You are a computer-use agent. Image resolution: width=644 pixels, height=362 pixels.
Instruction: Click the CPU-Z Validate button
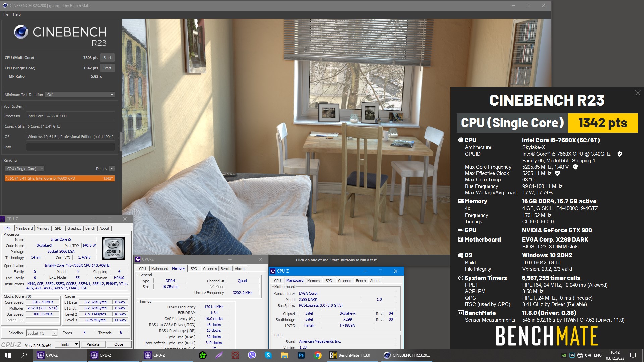point(93,344)
